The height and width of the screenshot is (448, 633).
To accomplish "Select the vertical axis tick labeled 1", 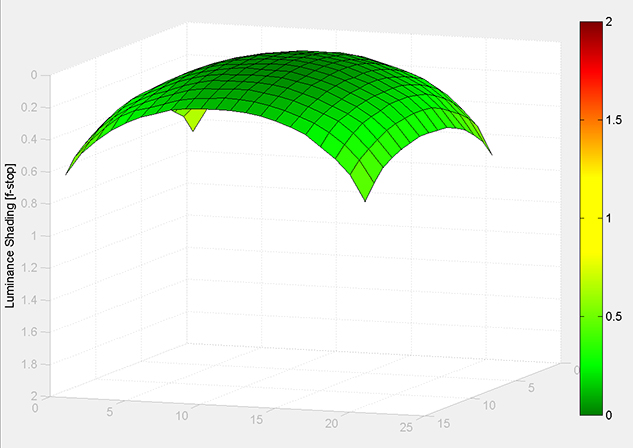I will tap(34, 236).
